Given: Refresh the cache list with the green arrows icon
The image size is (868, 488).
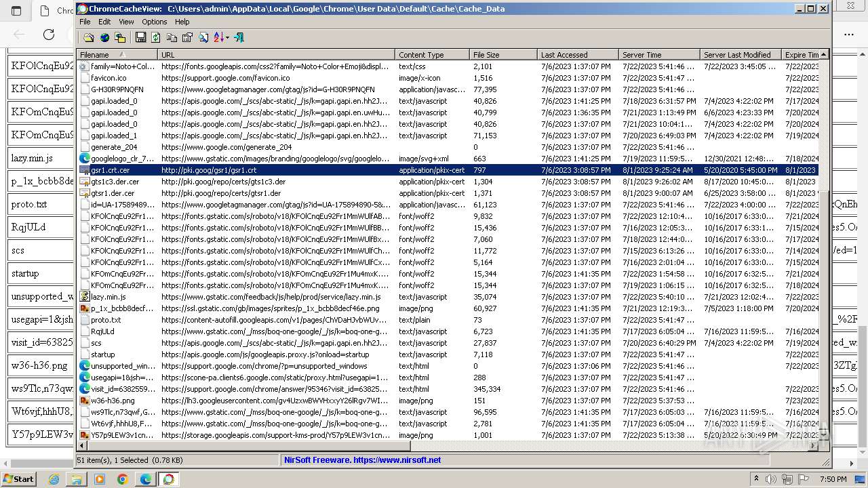Looking at the screenshot, I should [x=156, y=37].
